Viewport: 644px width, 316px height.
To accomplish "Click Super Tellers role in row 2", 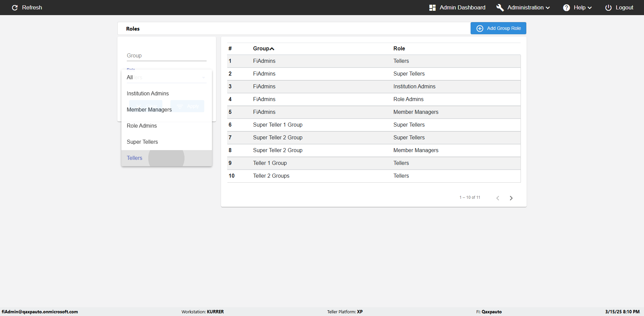I will point(409,74).
